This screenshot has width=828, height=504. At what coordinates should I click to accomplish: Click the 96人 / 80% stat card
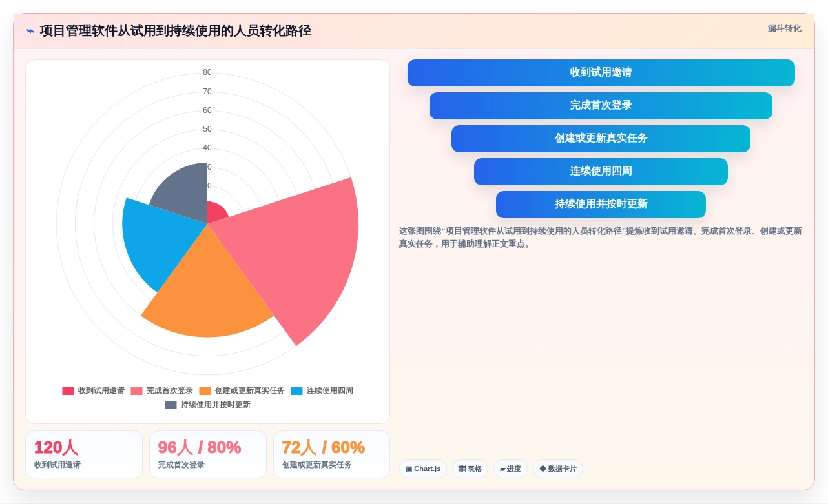pyautogui.click(x=208, y=454)
